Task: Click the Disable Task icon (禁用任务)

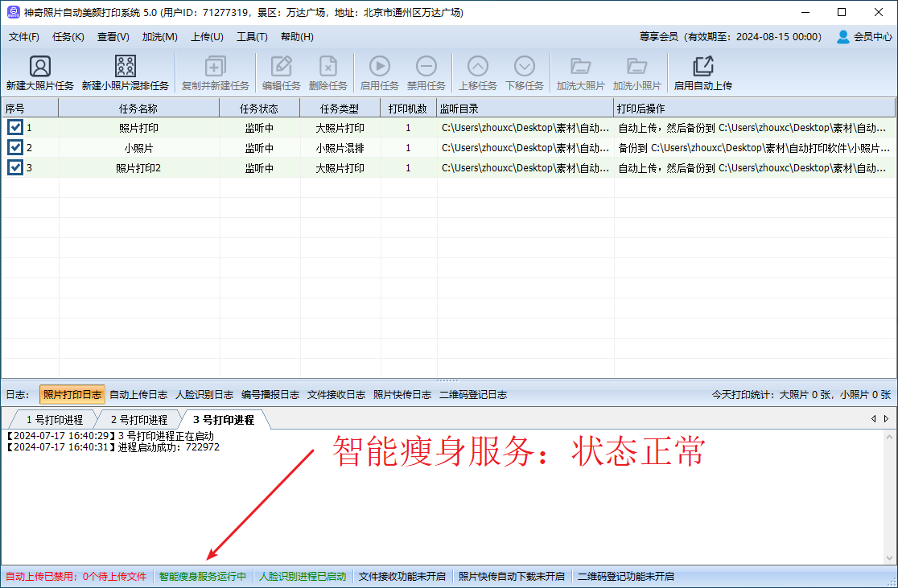Action: (426, 67)
